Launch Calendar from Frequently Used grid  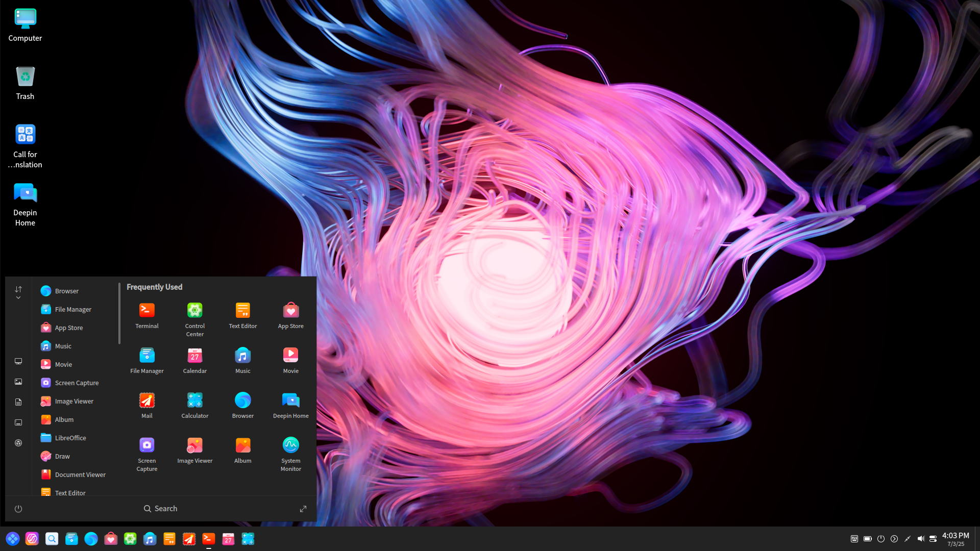[195, 361]
